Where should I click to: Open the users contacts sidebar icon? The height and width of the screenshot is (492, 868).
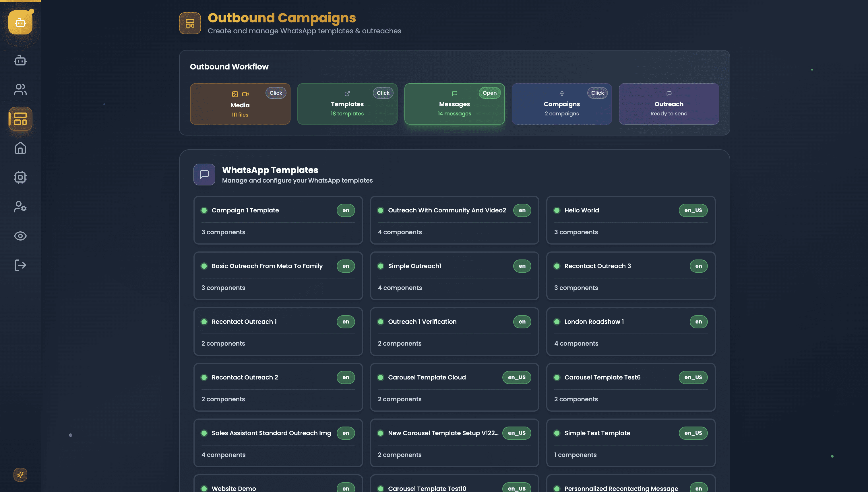[x=20, y=90]
